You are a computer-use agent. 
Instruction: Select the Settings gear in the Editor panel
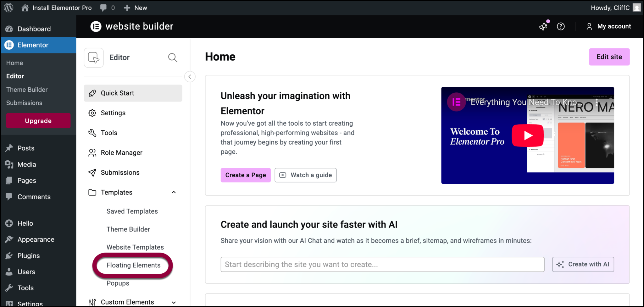click(x=92, y=113)
